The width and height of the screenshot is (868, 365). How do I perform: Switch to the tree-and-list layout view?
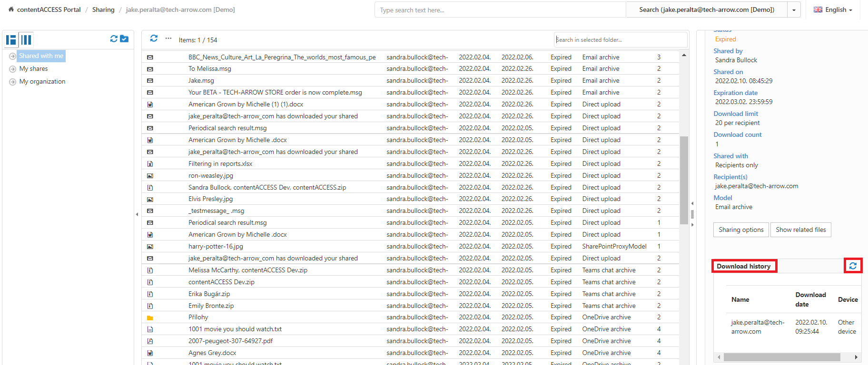tap(11, 40)
